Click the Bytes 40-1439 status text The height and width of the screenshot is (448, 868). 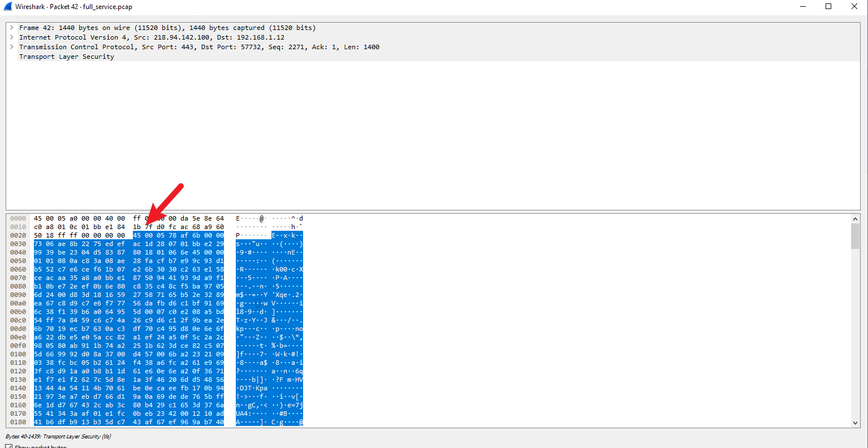click(x=58, y=437)
